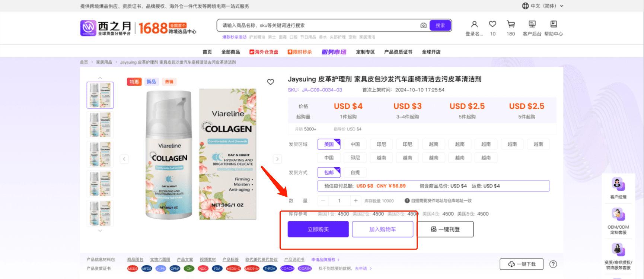Viewport: 644px width, 279px height.
Task: Open the NDC certificate badge
Action: (x=203, y=269)
